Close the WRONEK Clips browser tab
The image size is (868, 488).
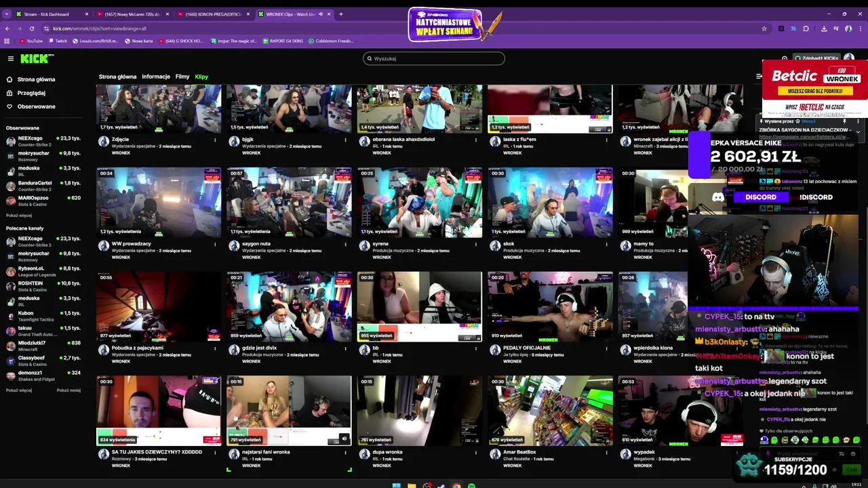330,14
